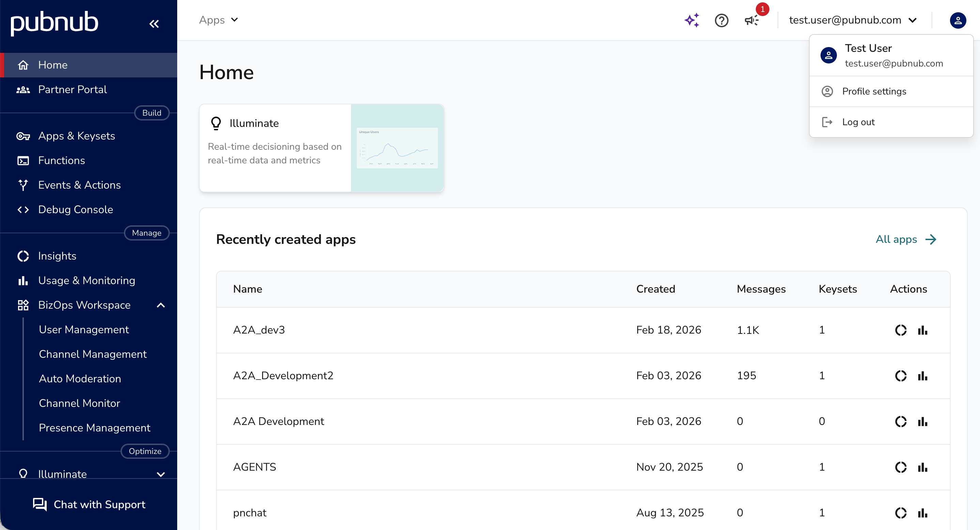
Task: Click the Unique Users chart thumbnail
Action: [x=397, y=148]
